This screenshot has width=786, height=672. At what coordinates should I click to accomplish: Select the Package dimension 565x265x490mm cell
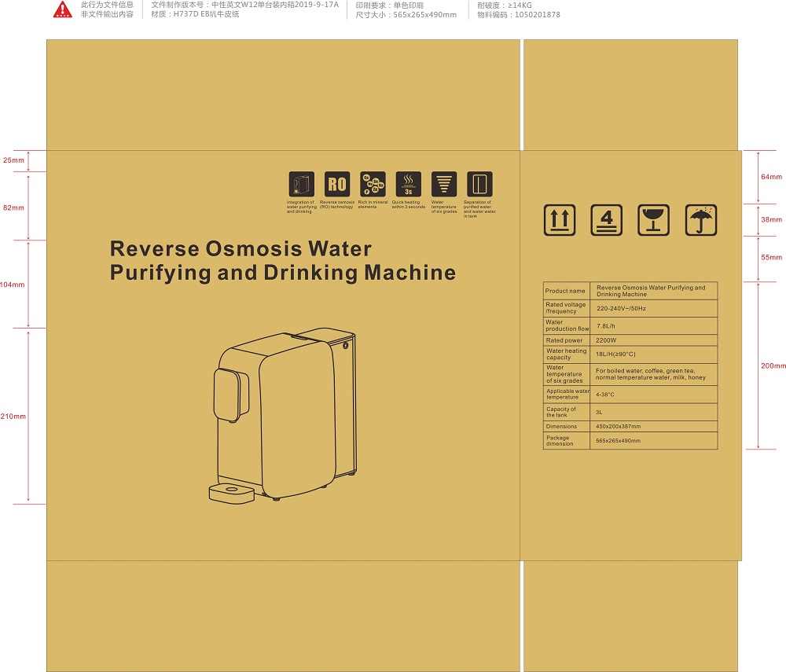tap(618, 441)
